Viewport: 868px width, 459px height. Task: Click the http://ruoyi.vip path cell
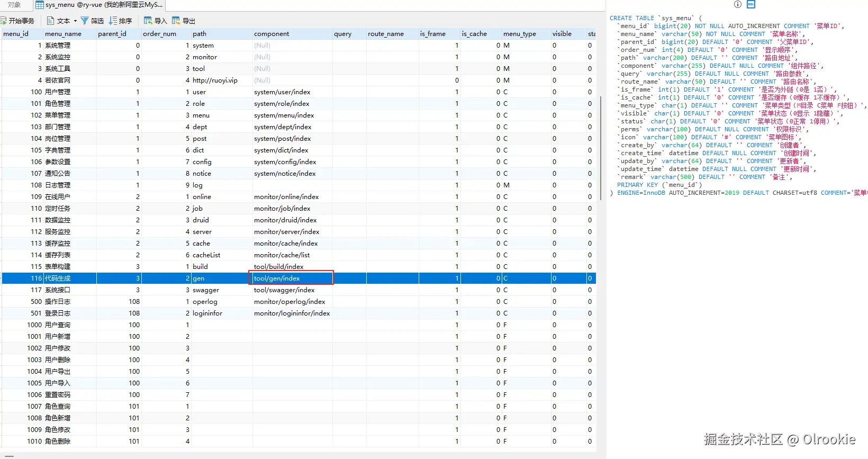(x=215, y=80)
